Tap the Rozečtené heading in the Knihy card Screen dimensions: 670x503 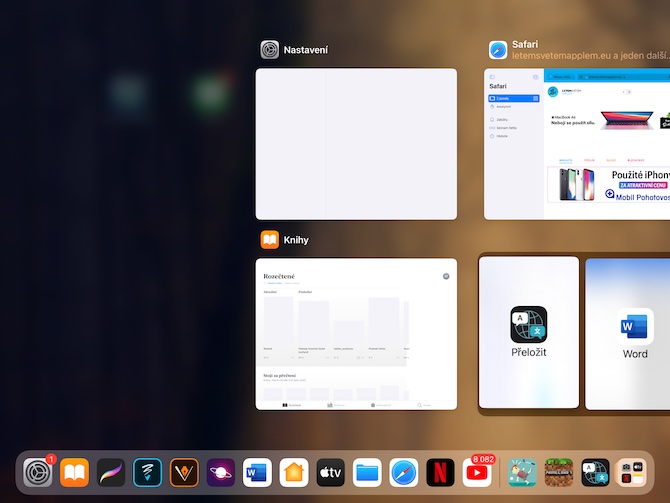tap(279, 276)
